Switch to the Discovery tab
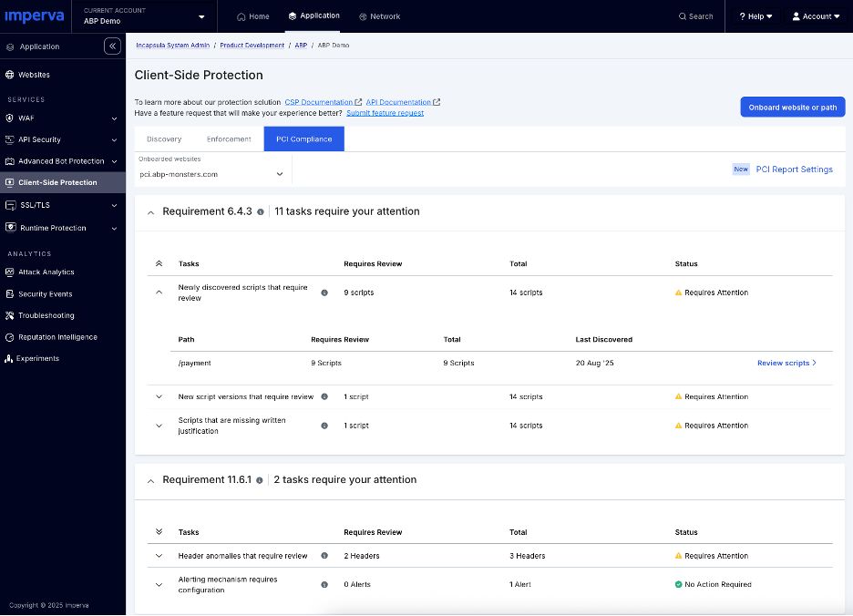This screenshot has height=616, width=853. click(164, 139)
